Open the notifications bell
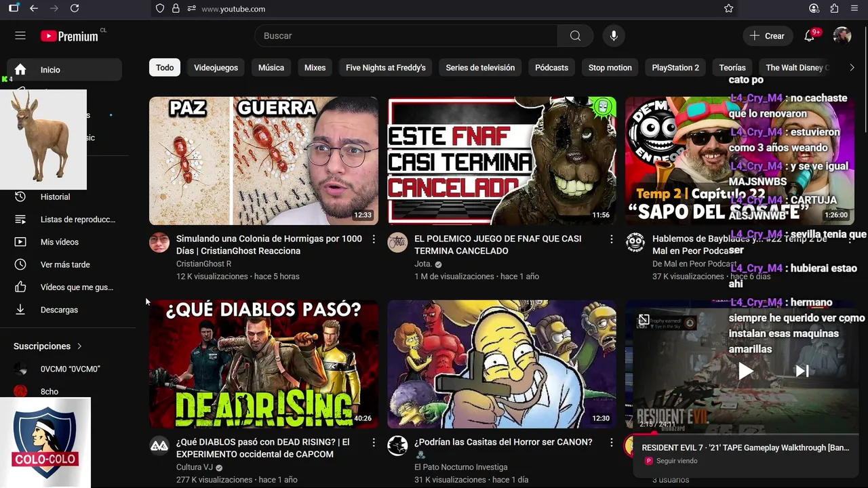 (x=809, y=36)
